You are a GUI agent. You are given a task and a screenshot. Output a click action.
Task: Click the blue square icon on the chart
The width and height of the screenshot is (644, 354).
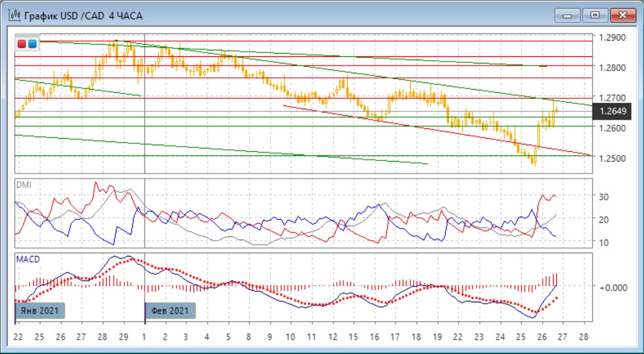32,44
